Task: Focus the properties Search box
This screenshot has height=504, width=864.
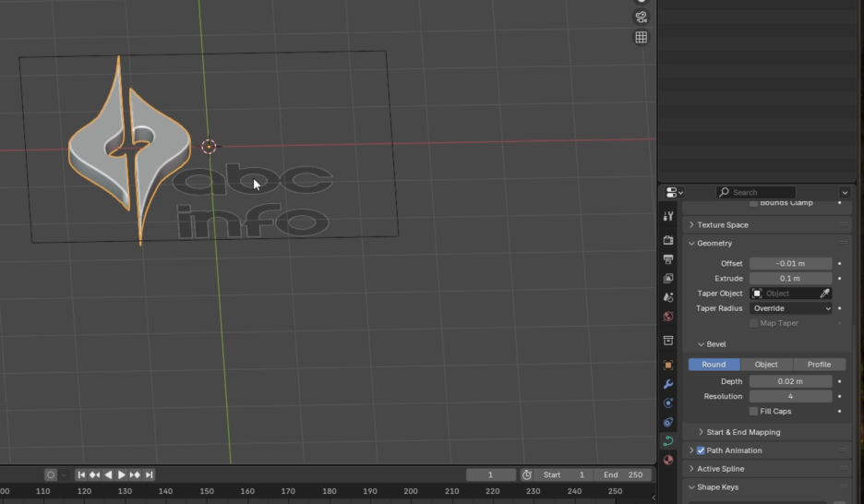Action: click(755, 192)
